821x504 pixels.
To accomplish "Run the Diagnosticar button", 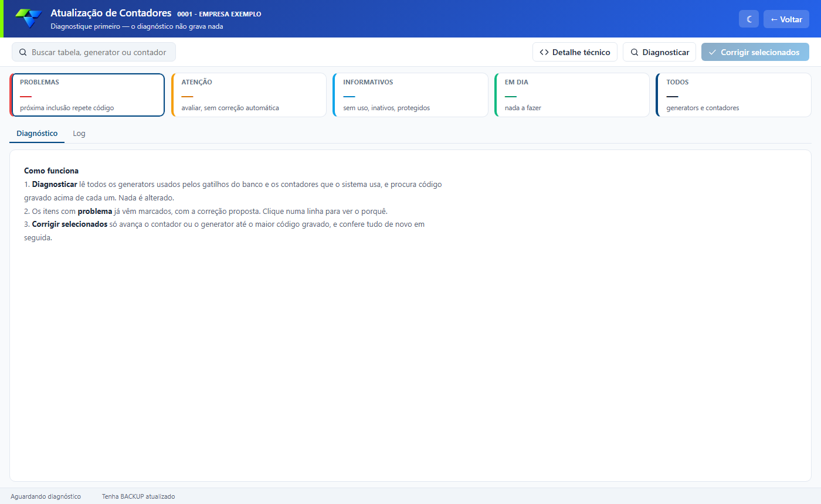I will (660, 52).
